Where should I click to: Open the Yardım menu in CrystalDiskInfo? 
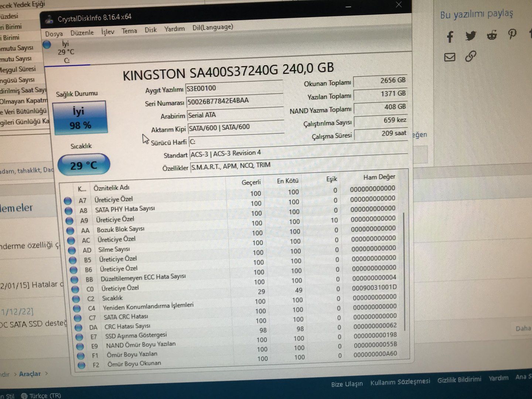[x=174, y=29]
